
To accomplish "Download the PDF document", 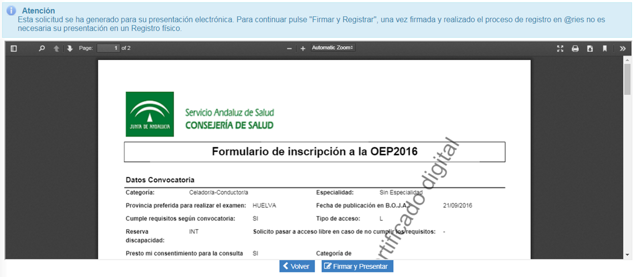I will pyautogui.click(x=590, y=48).
